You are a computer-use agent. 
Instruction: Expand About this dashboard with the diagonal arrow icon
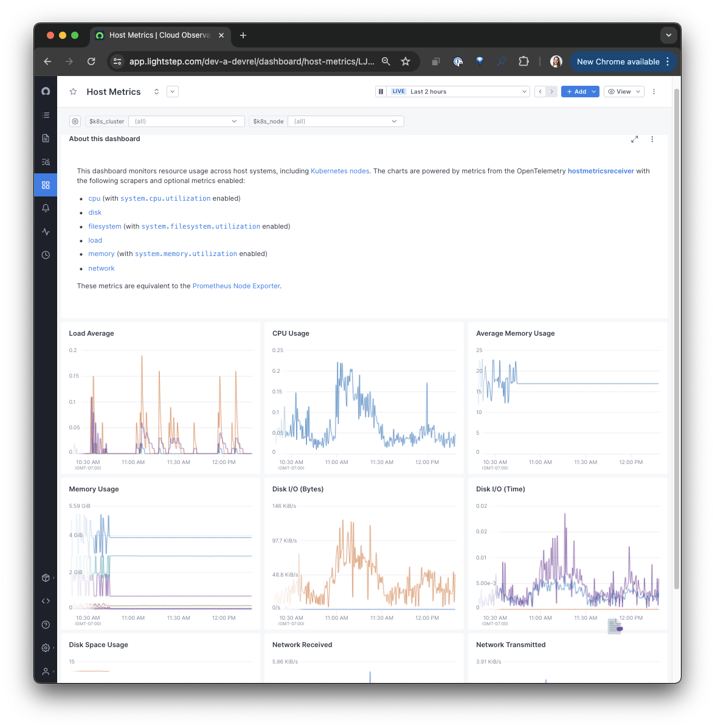(634, 139)
